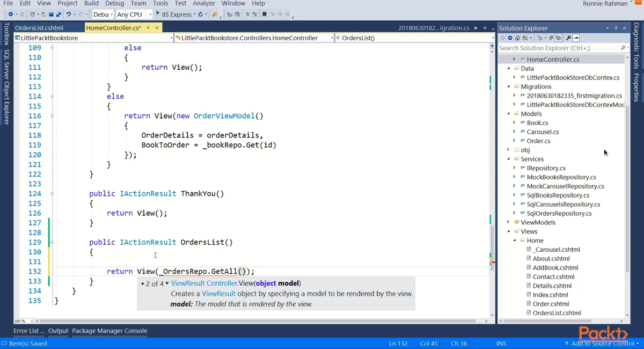Save the current file with Save icon
644x349 pixels.
[x=51, y=14]
